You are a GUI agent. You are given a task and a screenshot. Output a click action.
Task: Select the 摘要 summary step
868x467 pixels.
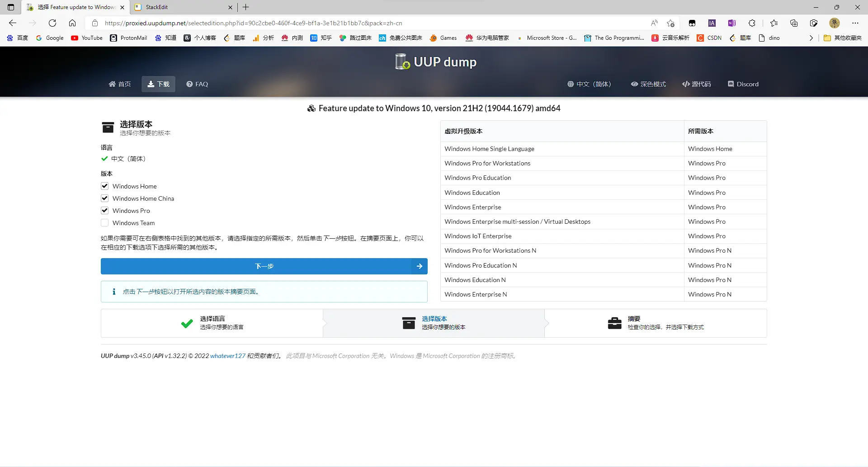656,323
